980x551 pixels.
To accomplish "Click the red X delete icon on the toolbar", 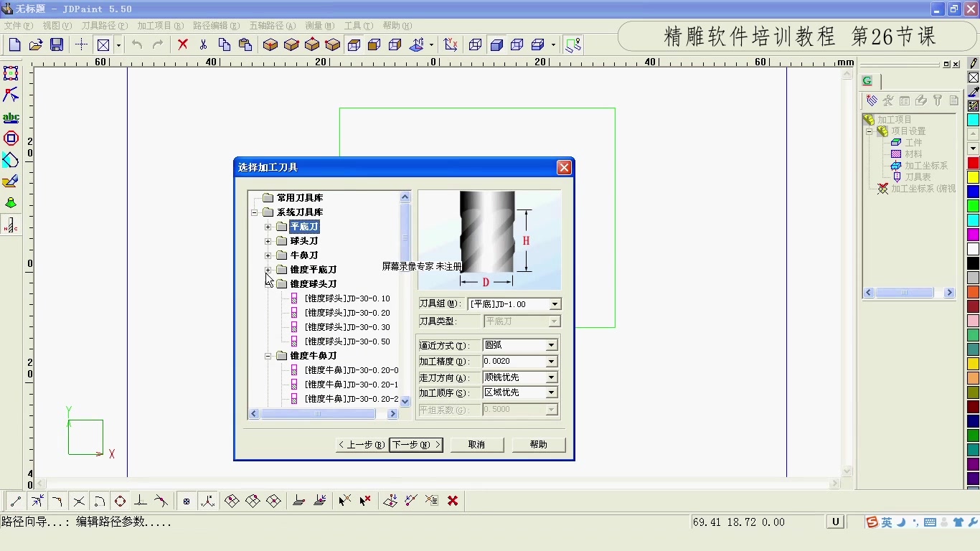I will tap(182, 44).
